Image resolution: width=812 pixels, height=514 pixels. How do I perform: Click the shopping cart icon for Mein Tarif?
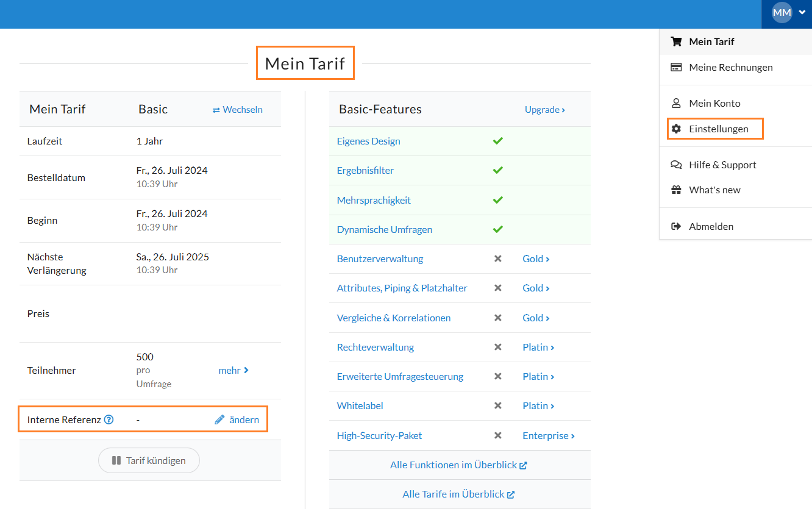pos(676,41)
